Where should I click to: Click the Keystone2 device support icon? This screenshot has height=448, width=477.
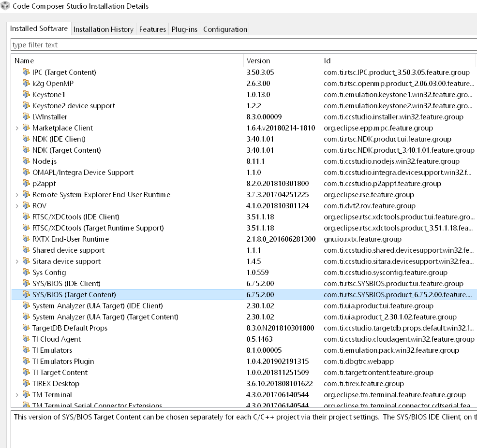[26, 105]
